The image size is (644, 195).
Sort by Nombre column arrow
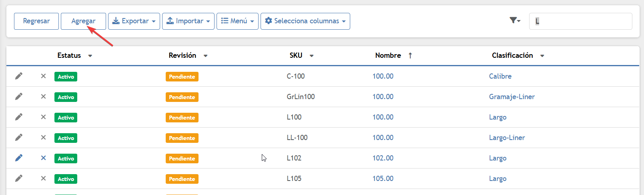coord(410,56)
